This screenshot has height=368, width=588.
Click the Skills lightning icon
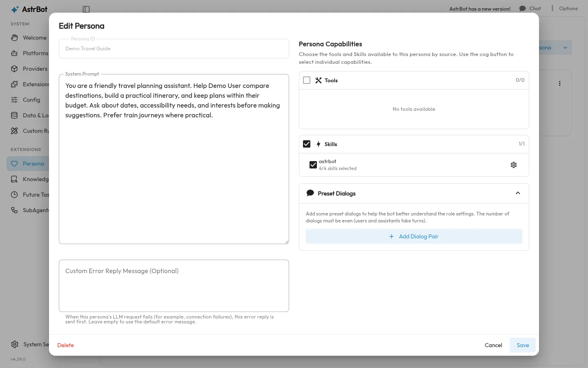click(x=318, y=144)
